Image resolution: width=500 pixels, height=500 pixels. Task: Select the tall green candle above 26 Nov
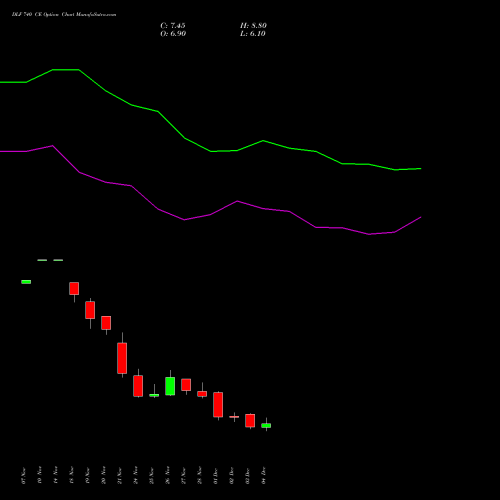coord(170,386)
